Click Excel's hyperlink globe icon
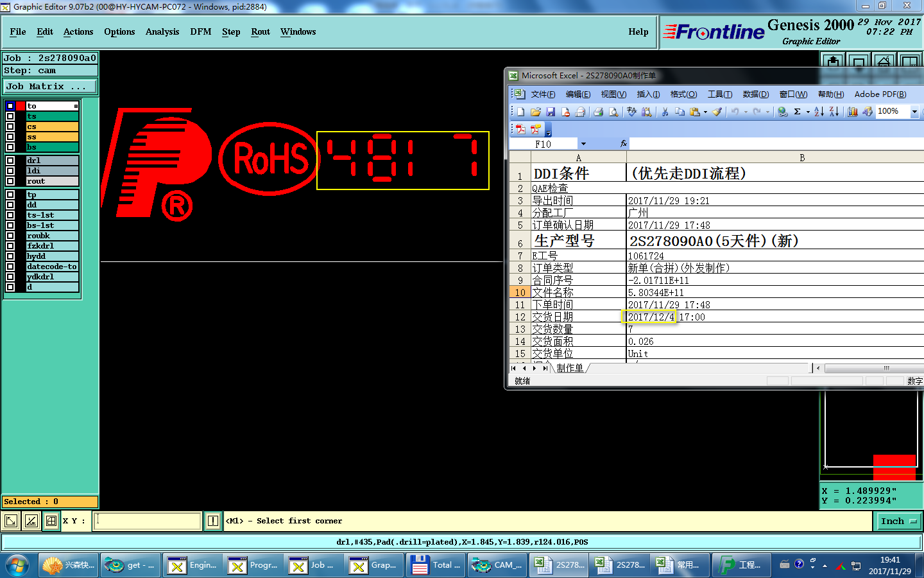Screen dimensions: 924x578 click(783, 112)
